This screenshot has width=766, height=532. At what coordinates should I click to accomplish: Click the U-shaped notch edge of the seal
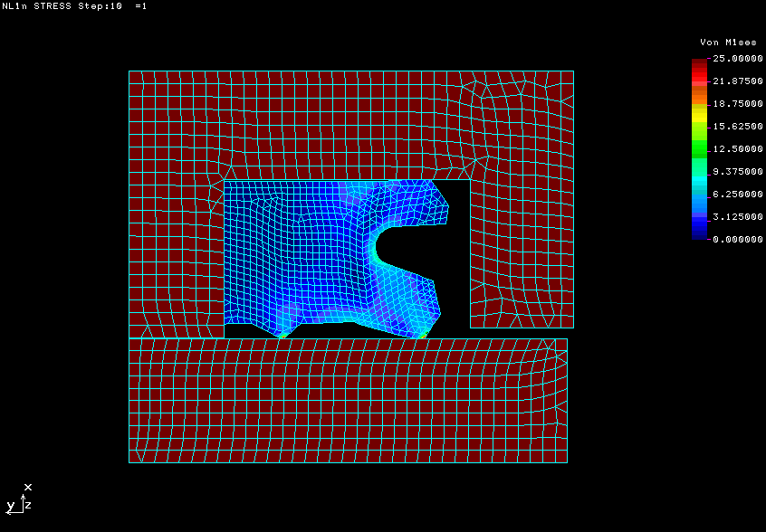click(377, 245)
